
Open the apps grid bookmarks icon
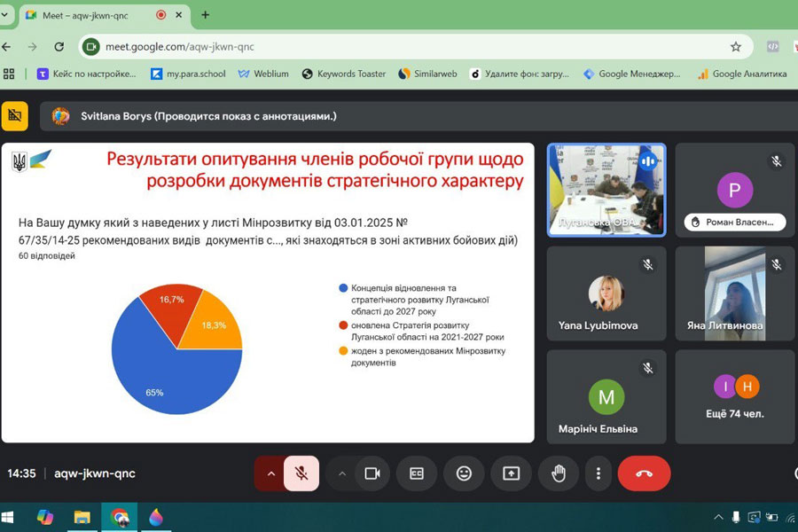coord(9,74)
